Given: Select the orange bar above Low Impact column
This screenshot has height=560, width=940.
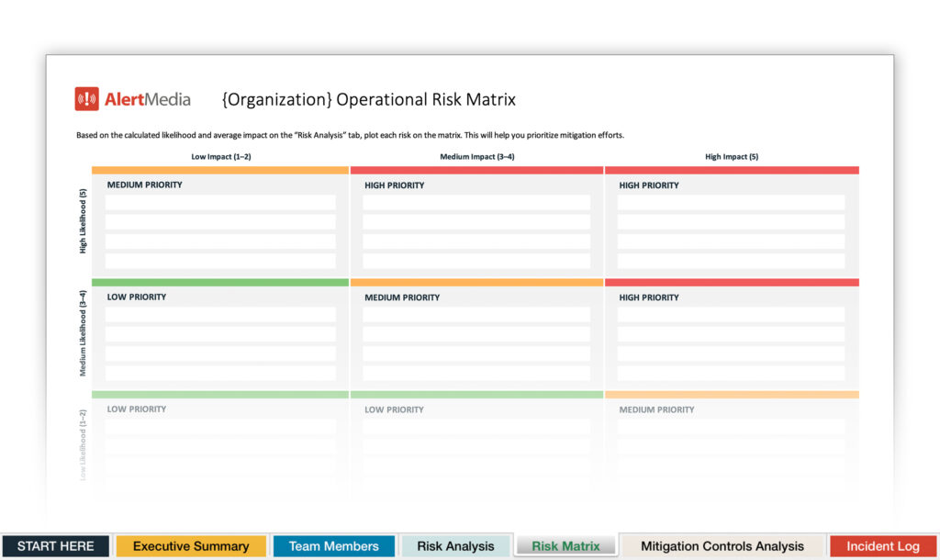Looking at the screenshot, I should coord(218,170).
